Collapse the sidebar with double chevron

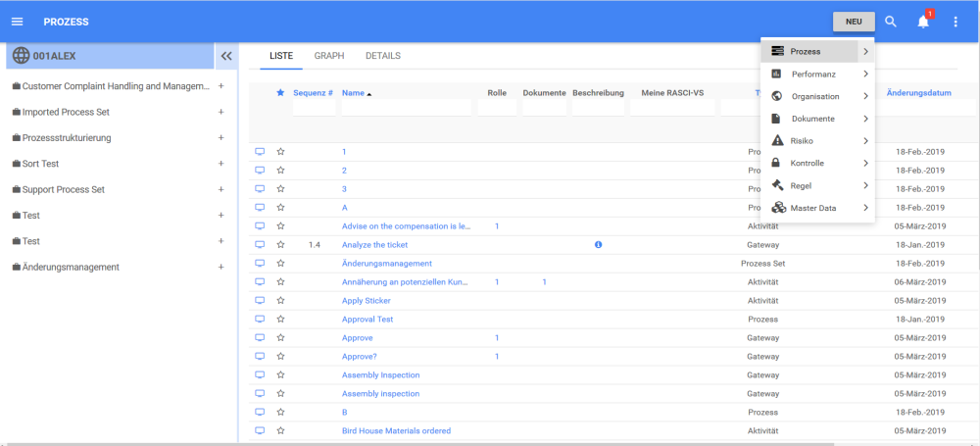[x=226, y=56]
